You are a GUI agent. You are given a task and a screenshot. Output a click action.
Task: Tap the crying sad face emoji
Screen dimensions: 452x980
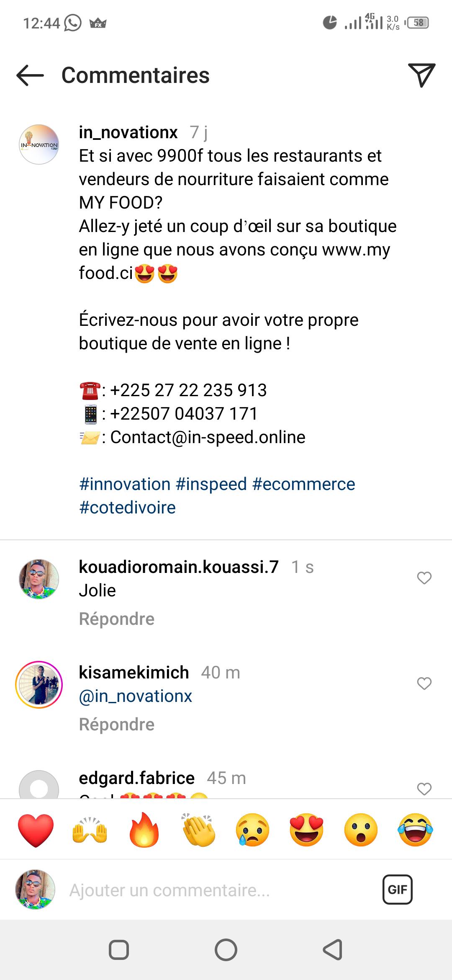(x=252, y=830)
